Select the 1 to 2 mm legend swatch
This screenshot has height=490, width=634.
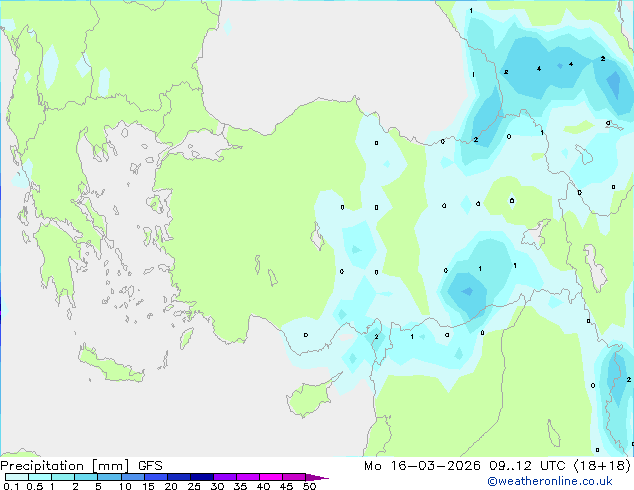[63, 477]
